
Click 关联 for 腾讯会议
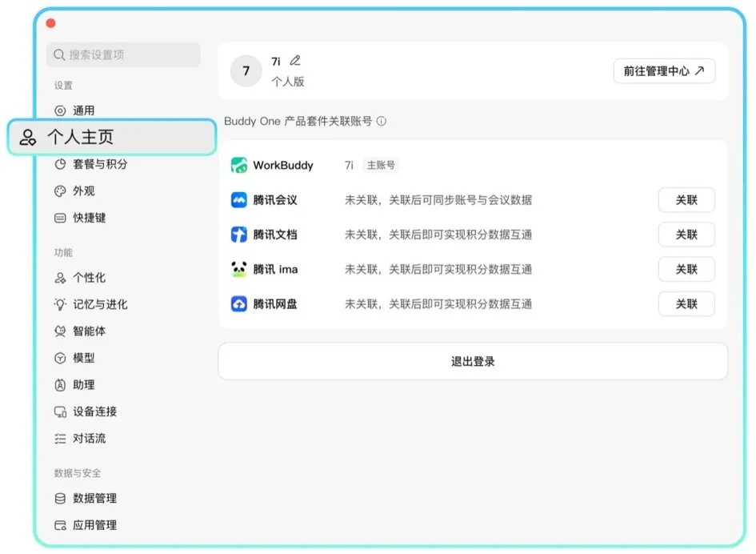click(x=686, y=200)
